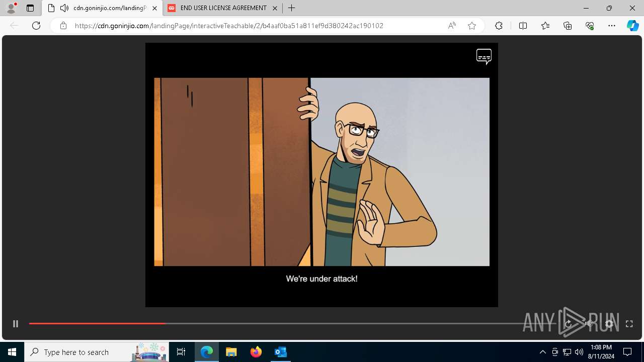
Task: Open the Collections panel
Action: pos(568,26)
